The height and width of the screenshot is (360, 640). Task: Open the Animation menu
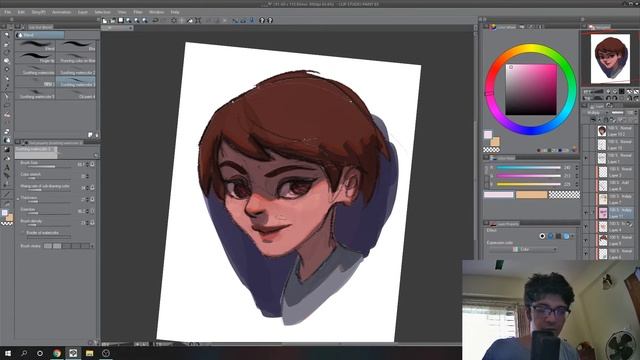61,12
